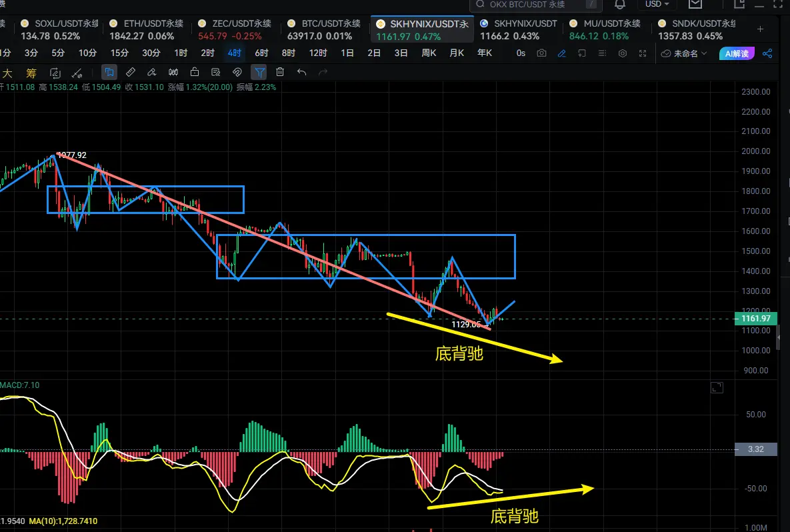
Task: Open the mail envelope icon
Action: click(695, 4)
